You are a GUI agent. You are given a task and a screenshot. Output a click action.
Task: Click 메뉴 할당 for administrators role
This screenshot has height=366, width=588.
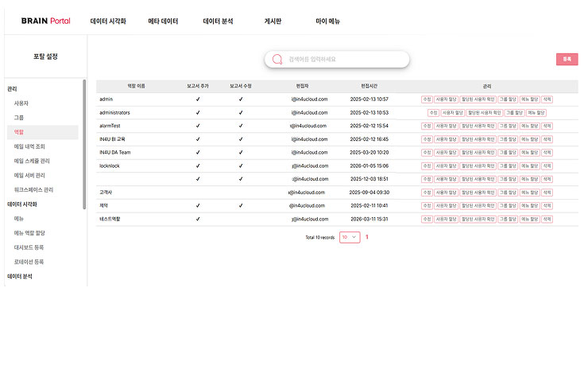[536, 113]
